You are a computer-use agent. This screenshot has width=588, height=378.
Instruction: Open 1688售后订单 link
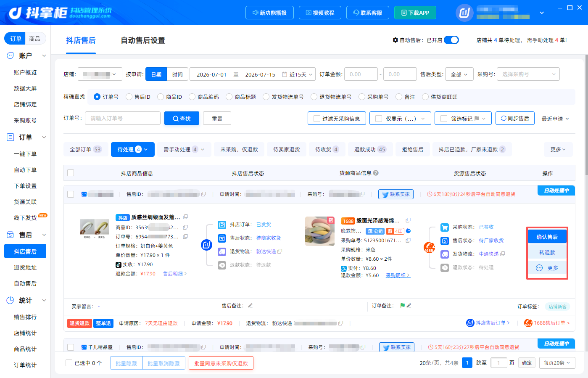(x=547, y=323)
